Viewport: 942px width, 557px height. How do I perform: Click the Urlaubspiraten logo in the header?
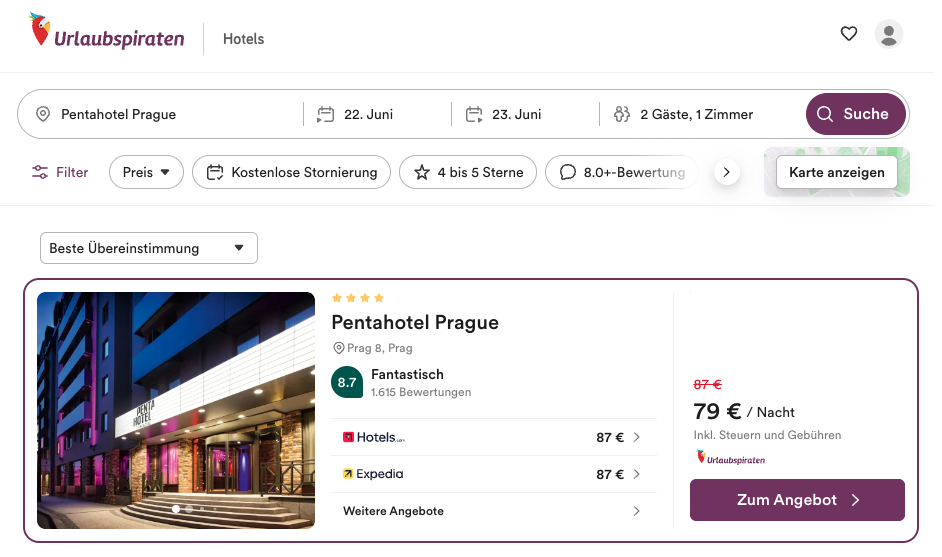(x=107, y=32)
